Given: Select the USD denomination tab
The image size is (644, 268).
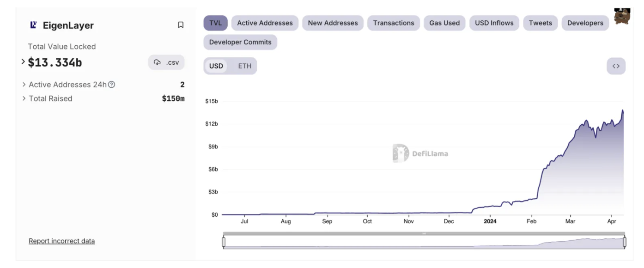Looking at the screenshot, I should (216, 66).
